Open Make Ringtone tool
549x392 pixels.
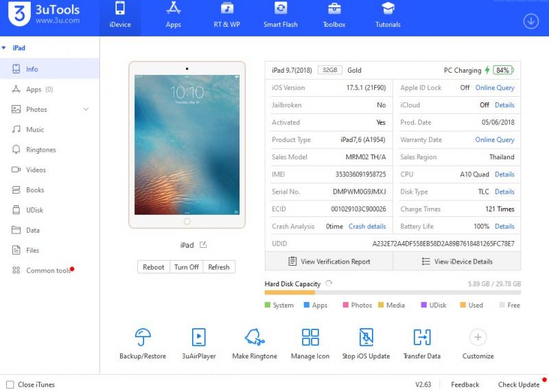point(255,344)
